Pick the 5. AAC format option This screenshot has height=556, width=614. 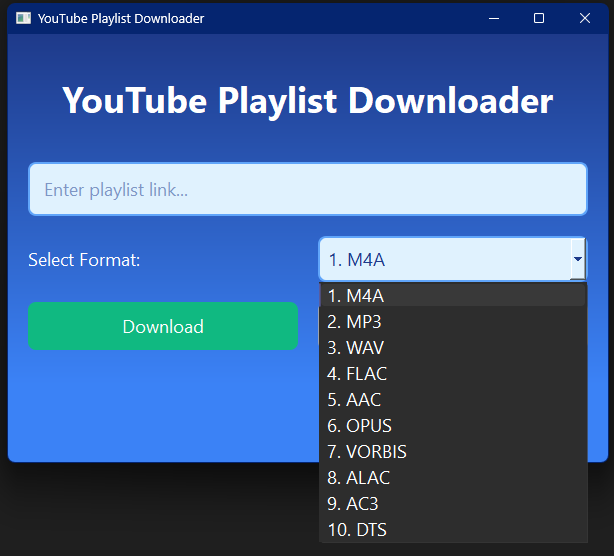coord(453,400)
